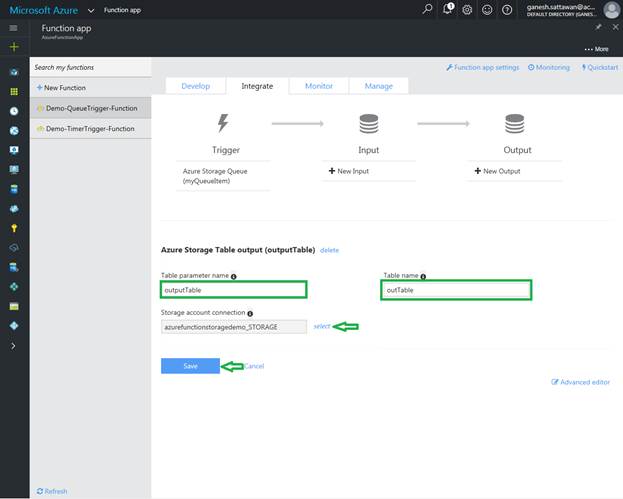Switch to the Monitor tab
This screenshot has width=623, height=499.
pyautogui.click(x=319, y=86)
